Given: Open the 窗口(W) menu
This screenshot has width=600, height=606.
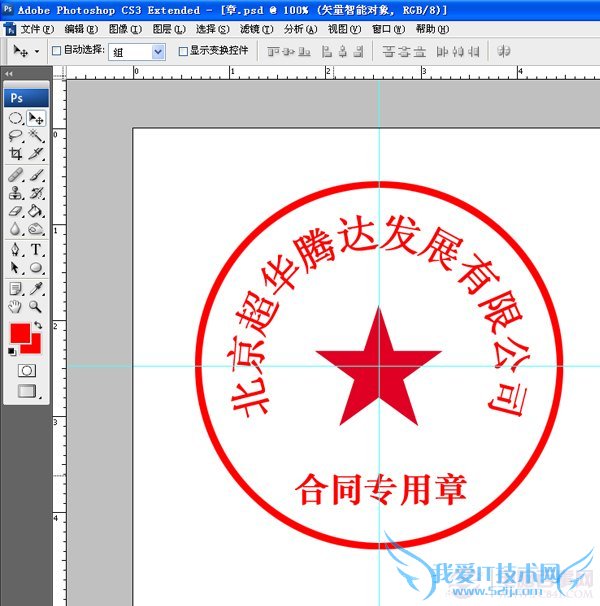Looking at the screenshot, I should pyautogui.click(x=388, y=29).
